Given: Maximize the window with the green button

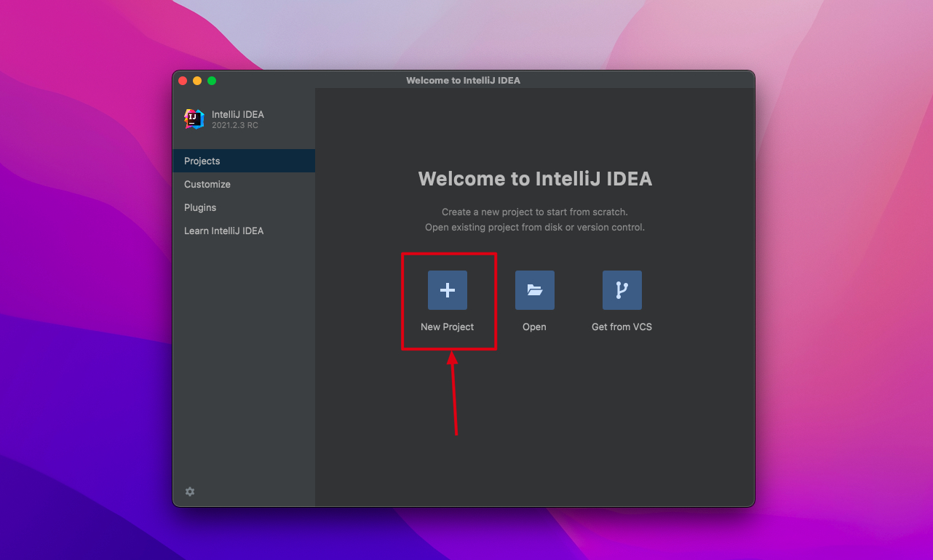Looking at the screenshot, I should 212,81.
